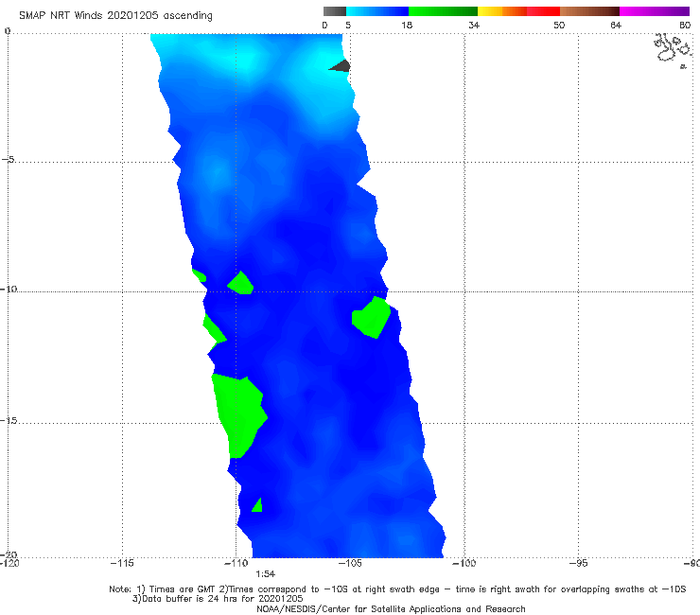Viewport: 700px width, 615px height.
Task: Click the color bar label '18'
Action: 407,25
